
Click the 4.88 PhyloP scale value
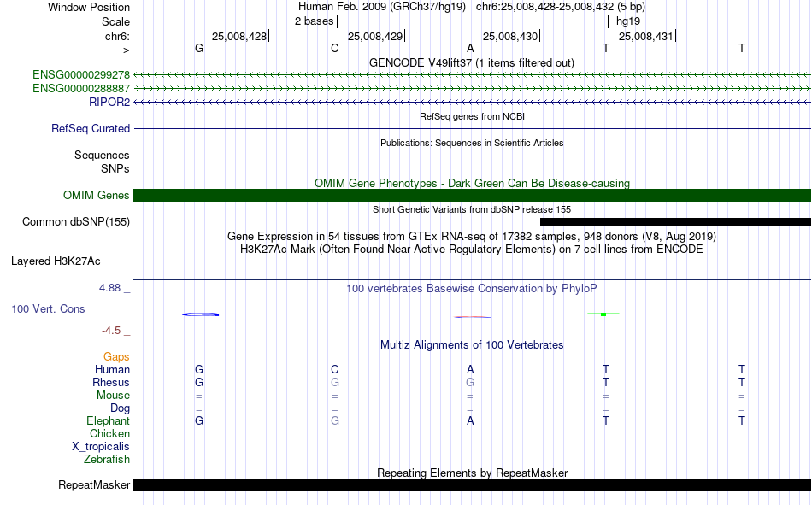tap(109, 288)
